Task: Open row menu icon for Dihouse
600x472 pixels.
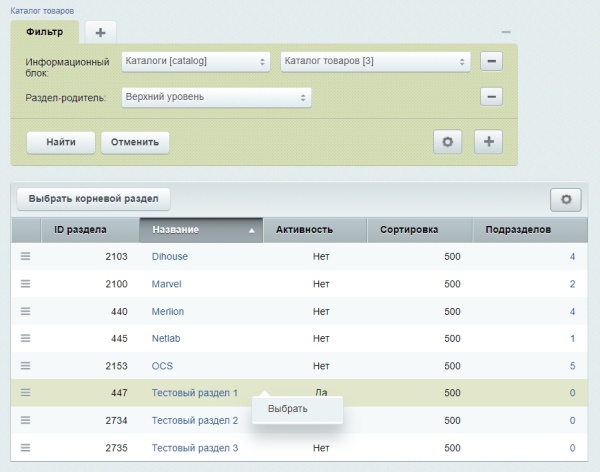Action: point(26,256)
